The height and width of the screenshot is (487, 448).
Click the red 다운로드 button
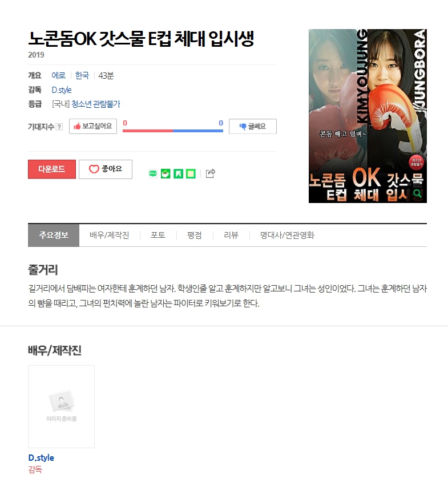(x=52, y=169)
